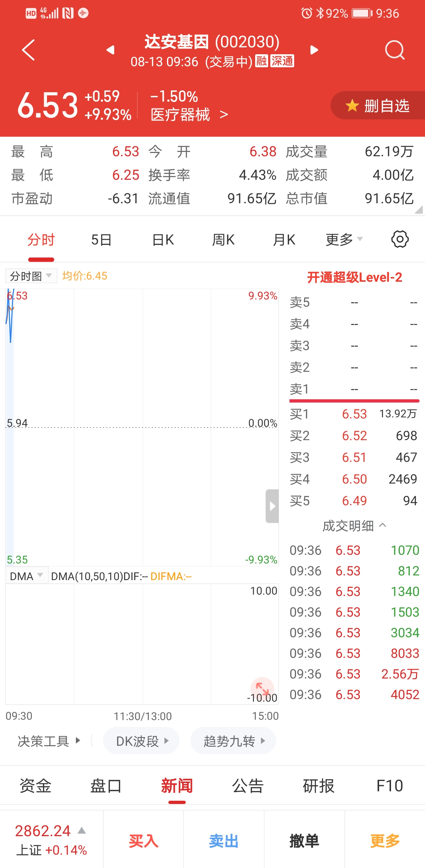The height and width of the screenshot is (868, 425).
Task: Expand stock details corner triangle
Action: pyautogui.click(x=419, y=210)
